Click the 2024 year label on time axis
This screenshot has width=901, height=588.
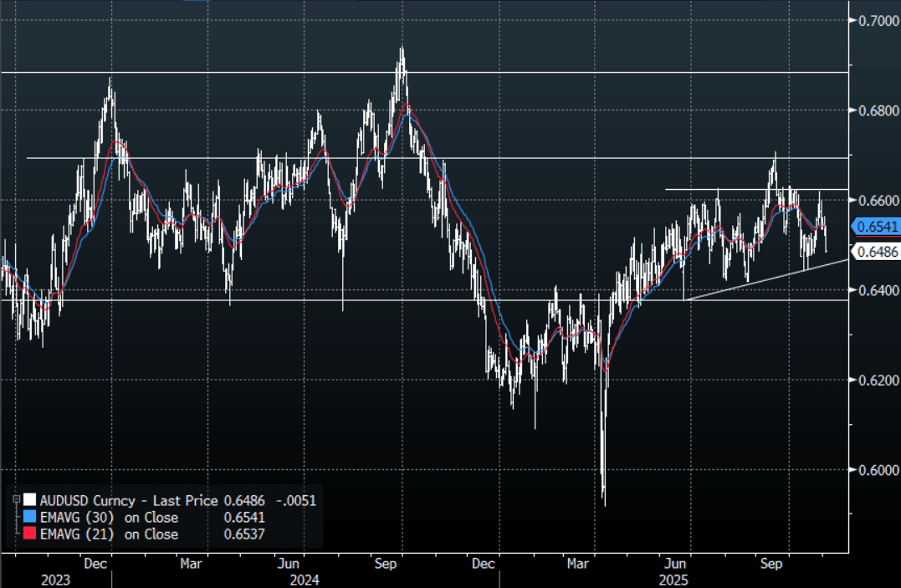[305, 579]
